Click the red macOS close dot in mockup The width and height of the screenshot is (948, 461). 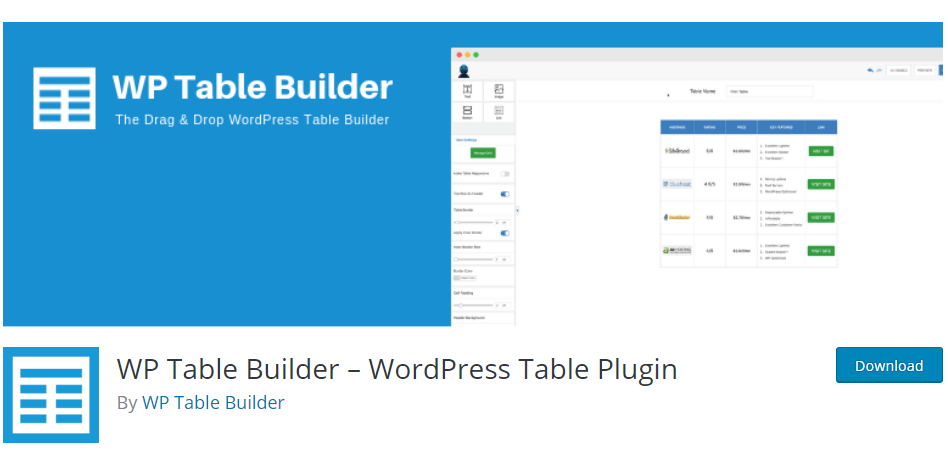click(459, 55)
